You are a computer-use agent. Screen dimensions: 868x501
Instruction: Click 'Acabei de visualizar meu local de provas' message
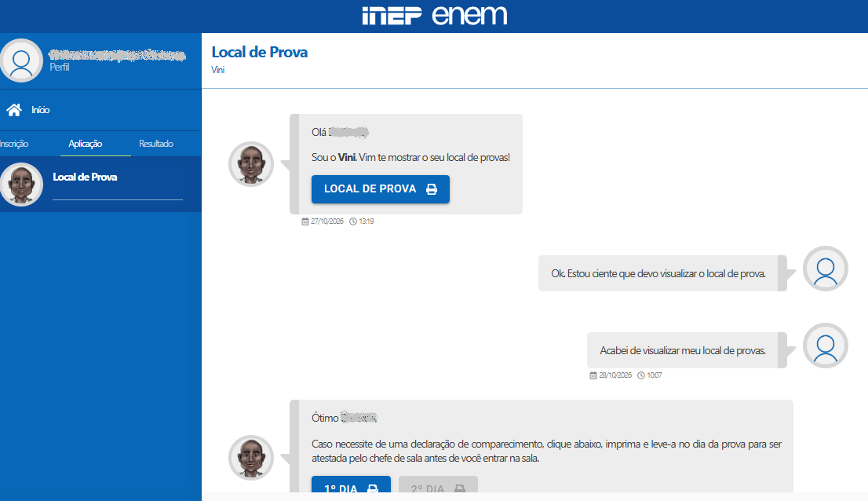(683, 350)
